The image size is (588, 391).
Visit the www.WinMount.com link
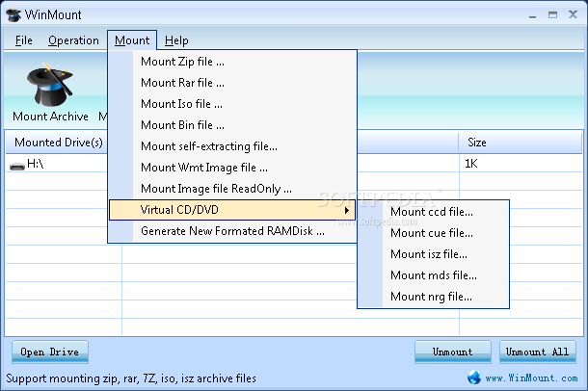(530, 378)
